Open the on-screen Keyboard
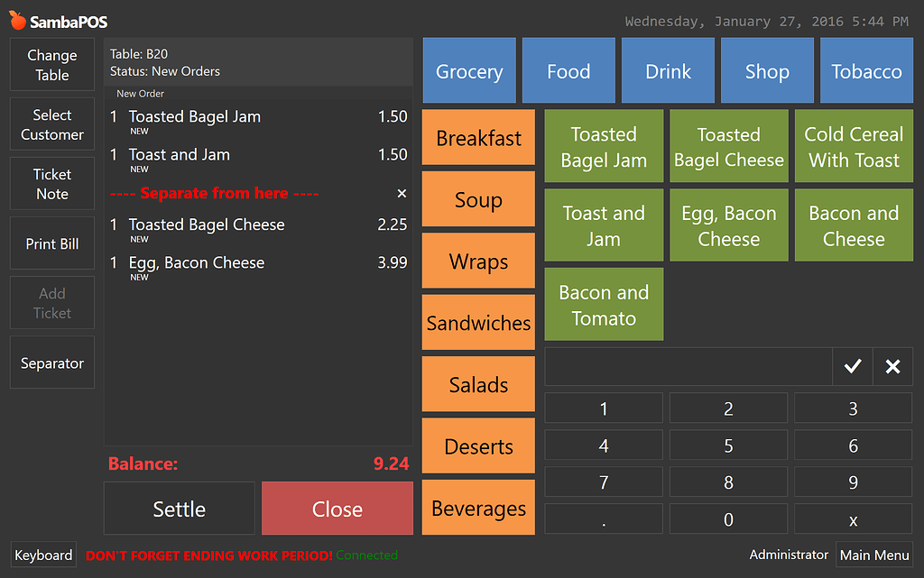Viewport: 924px width, 578px height. [42, 555]
